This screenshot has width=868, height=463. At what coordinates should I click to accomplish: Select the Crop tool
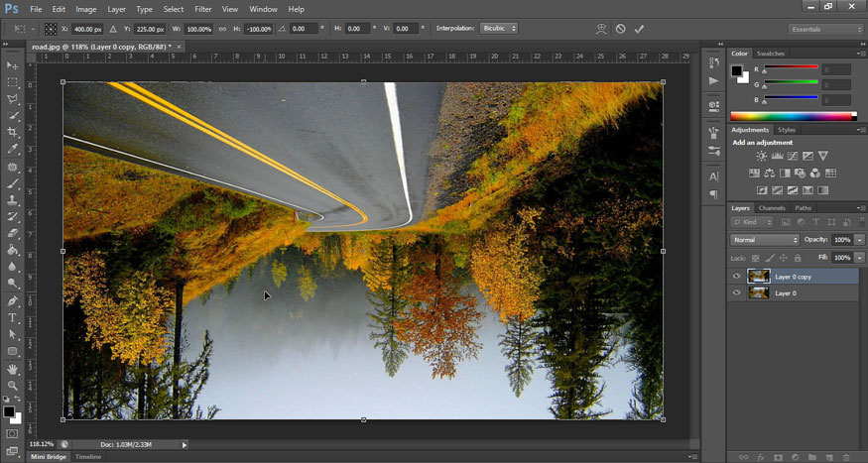click(13, 133)
